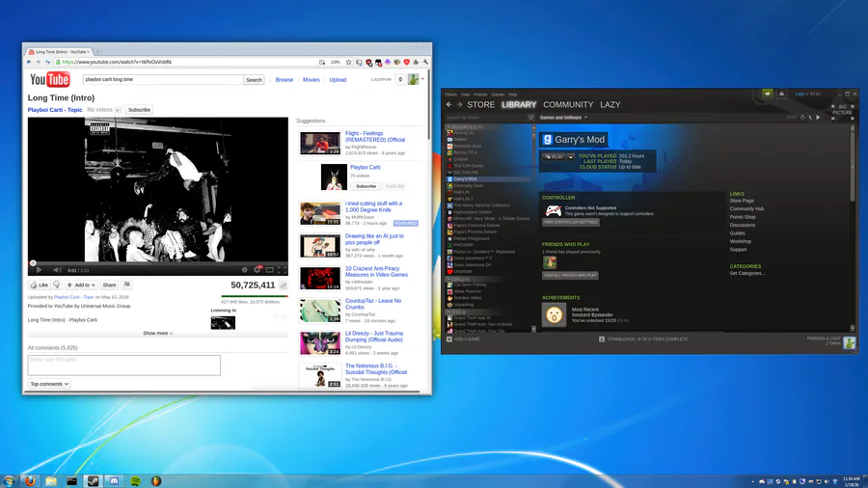Open account menu arrow next to avatar

pyautogui.click(x=423, y=79)
